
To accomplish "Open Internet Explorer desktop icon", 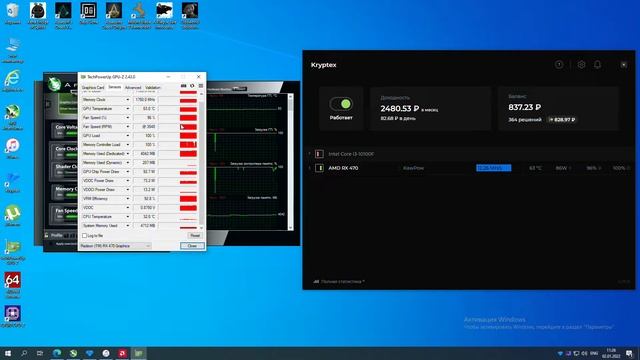I will click(x=13, y=80).
